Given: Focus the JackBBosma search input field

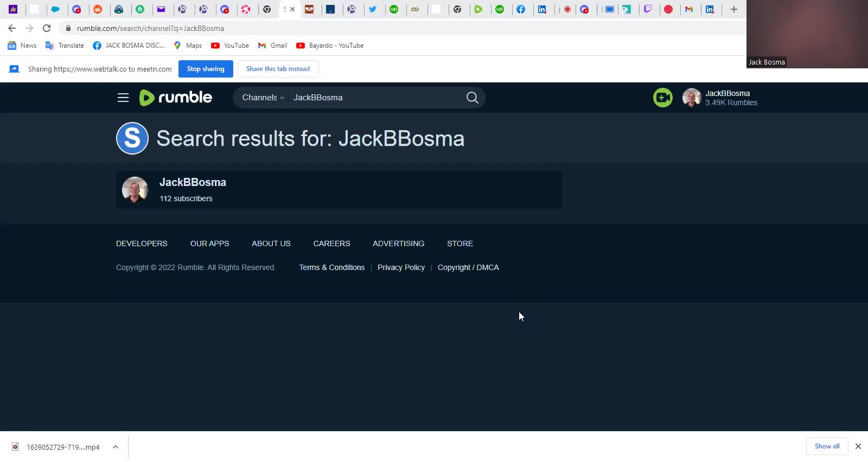Looking at the screenshot, I should click(376, 98).
